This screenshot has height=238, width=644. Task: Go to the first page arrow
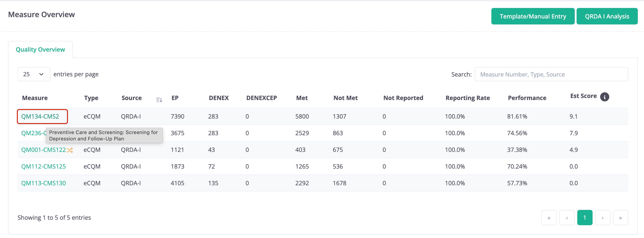tap(549, 217)
